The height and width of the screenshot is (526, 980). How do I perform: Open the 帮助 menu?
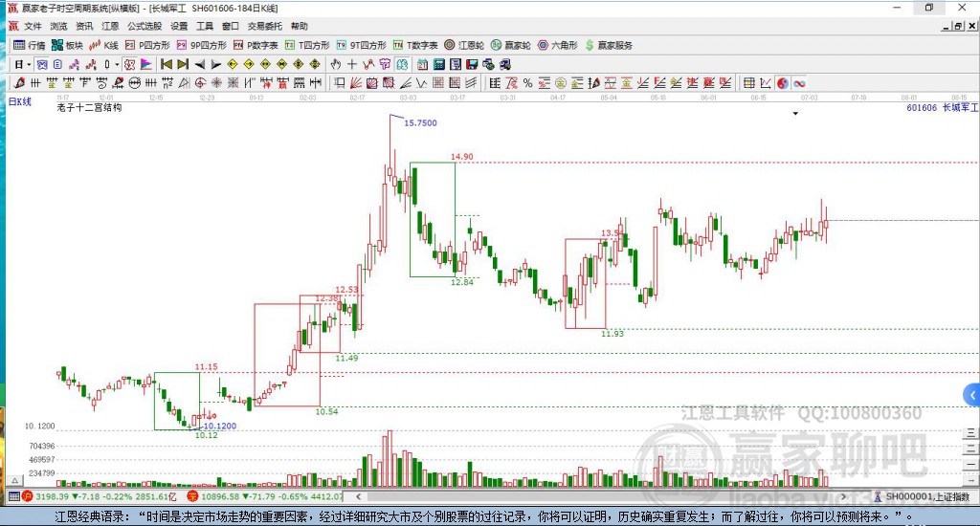pos(300,26)
